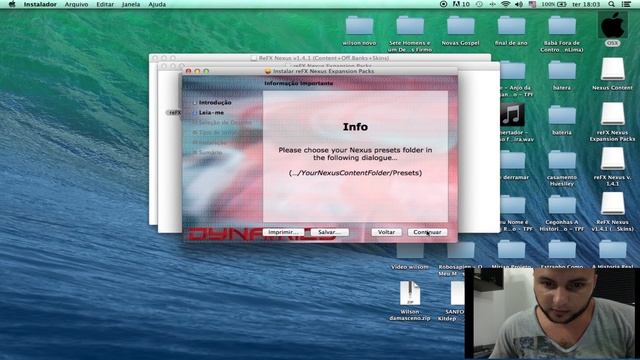Open the Editar menu

coord(105,4)
